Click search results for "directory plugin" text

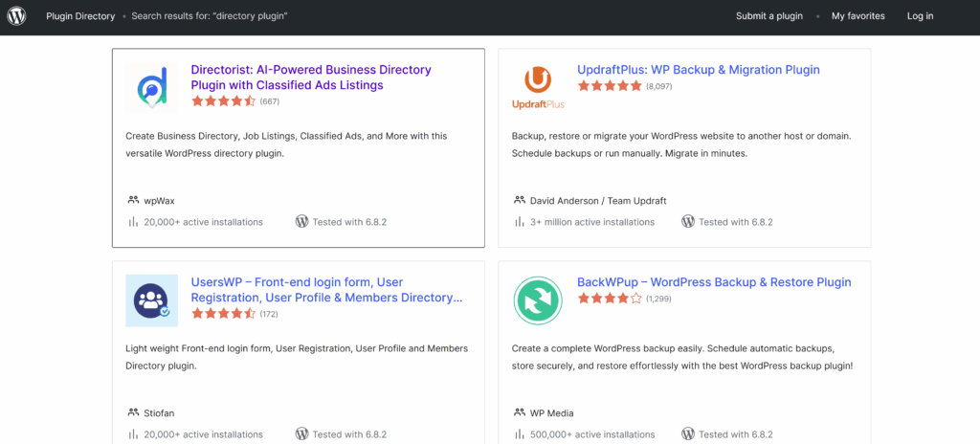(210, 16)
